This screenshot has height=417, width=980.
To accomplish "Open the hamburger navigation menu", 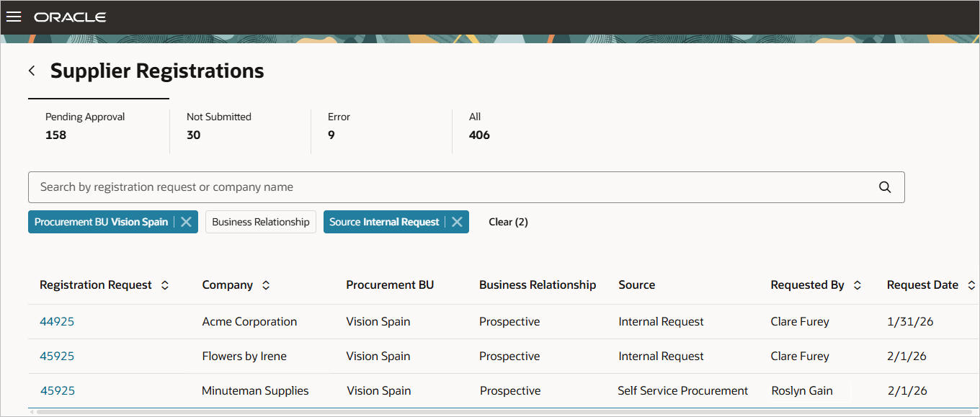I will click(14, 17).
